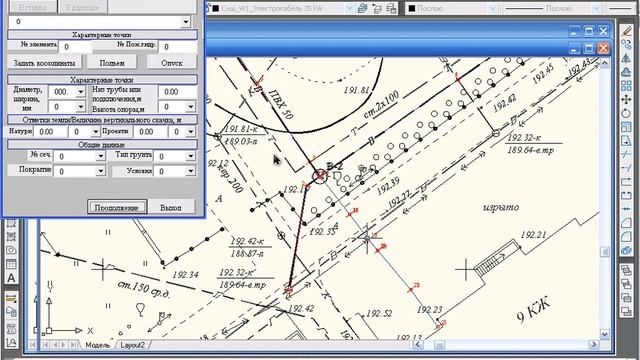Screen dimensions: 640x360
Task: Click the 'Пополнение' button
Action: coord(117,207)
